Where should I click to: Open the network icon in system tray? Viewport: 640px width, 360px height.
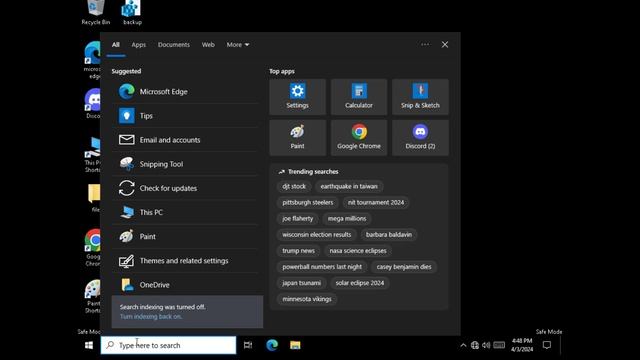click(x=475, y=345)
